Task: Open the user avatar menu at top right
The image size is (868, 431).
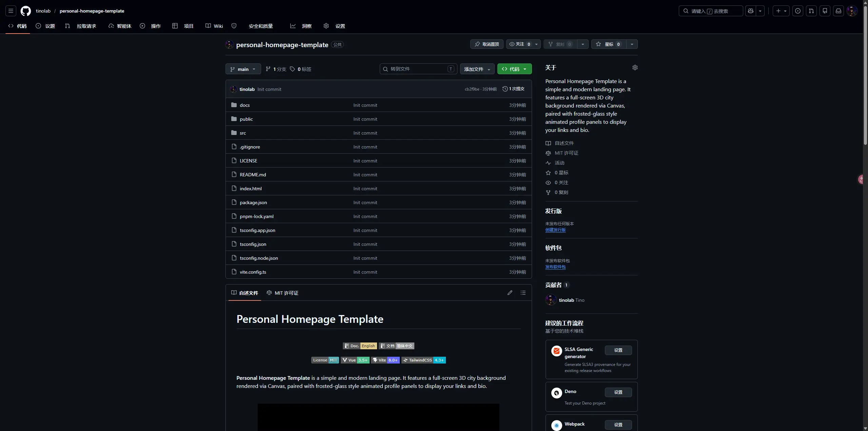Action: [852, 11]
